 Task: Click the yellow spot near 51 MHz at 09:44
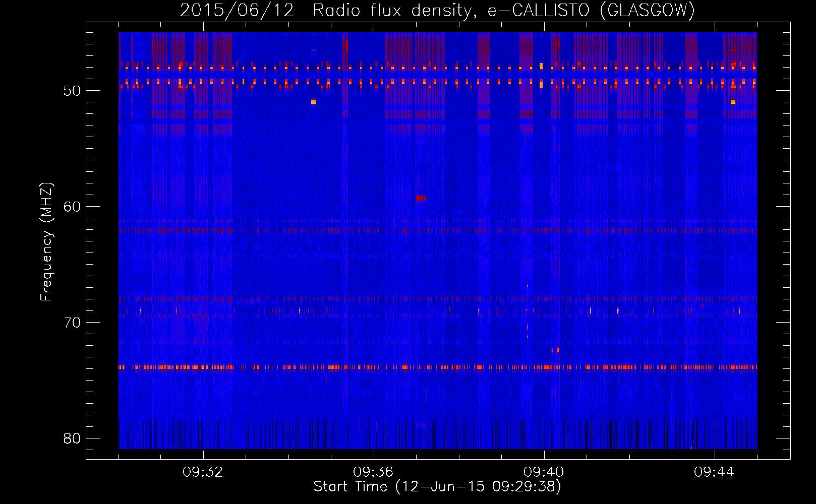733,102
